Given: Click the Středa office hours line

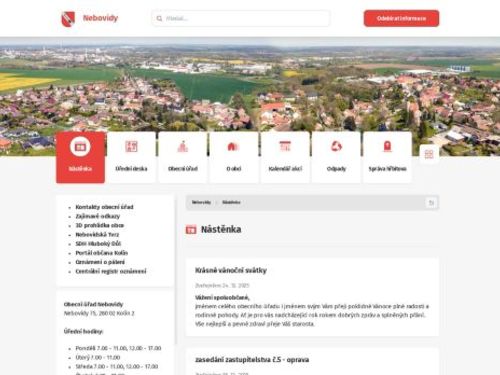Looking at the screenshot, I should click(117, 366).
